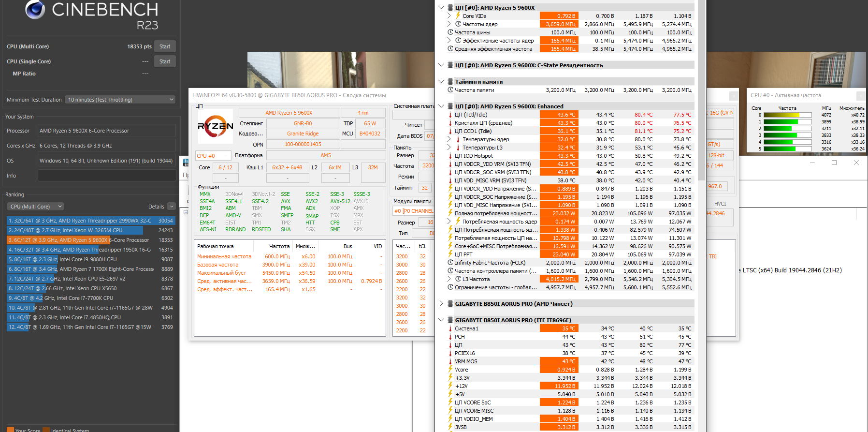Image resolution: width=868 pixels, height=432 pixels.
Task: Click the AMD Ryzen logo in HWiNFO summary
Action: point(216,126)
